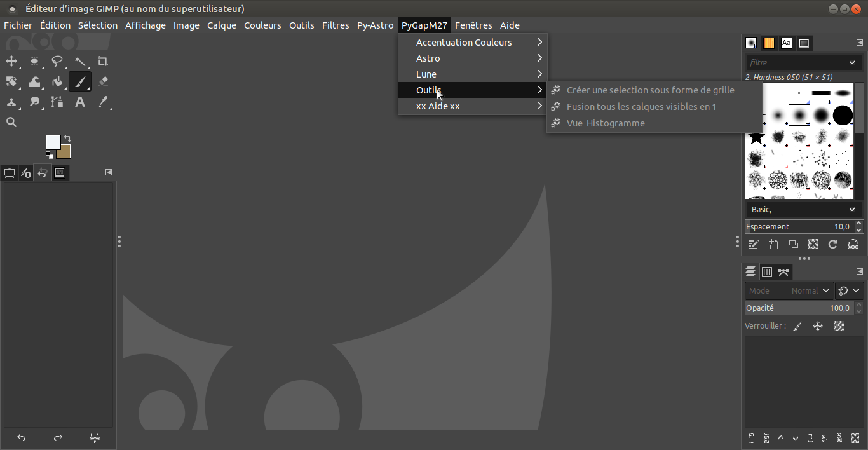The image size is (868, 450).
Task: Select the Eraser tool
Action: pyautogui.click(x=103, y=82)
